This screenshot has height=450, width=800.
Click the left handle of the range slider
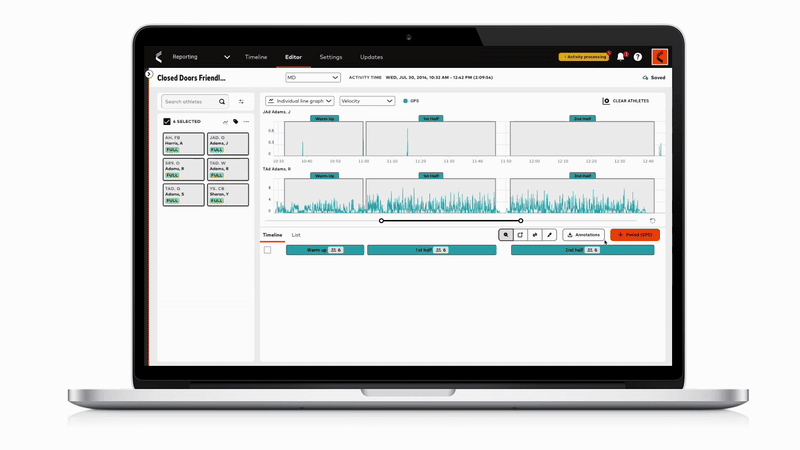[382, 220]
